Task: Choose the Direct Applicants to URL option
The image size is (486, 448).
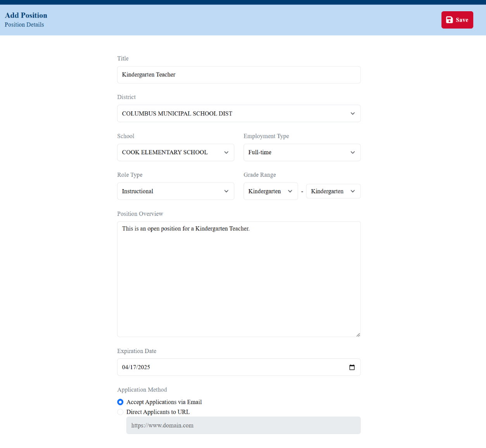Action: pyautogui.click(x=120, y=412)
